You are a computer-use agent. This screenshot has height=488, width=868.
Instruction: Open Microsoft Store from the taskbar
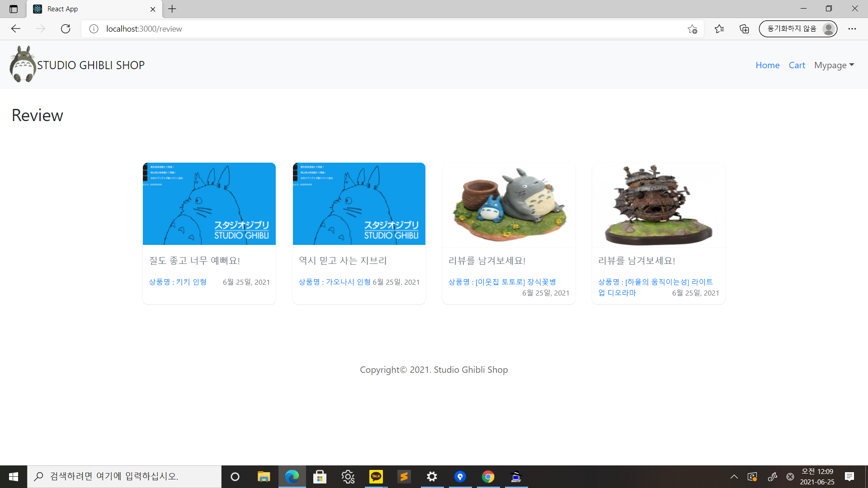[320, 476]
